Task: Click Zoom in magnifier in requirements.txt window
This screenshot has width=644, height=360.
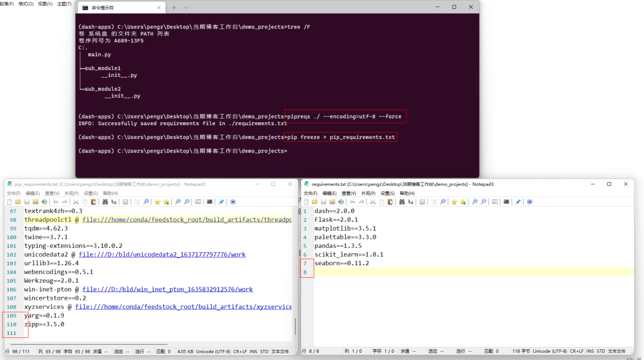Action: (x=475, y=202)
